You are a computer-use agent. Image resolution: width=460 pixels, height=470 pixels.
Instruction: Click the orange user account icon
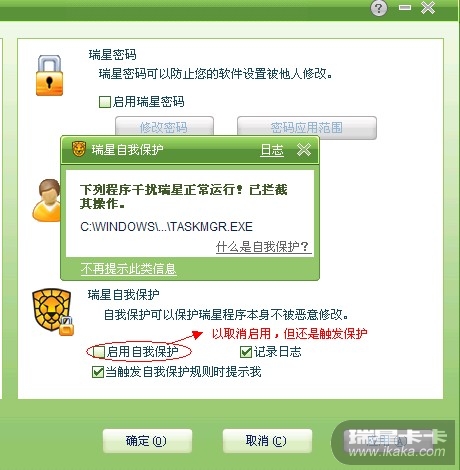click(47, 200)
